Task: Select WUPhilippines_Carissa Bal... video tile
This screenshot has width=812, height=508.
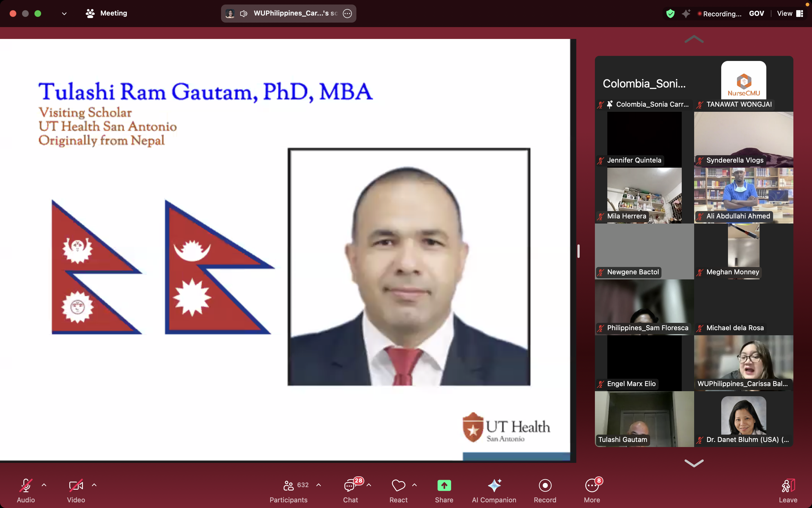Action: 743,363
